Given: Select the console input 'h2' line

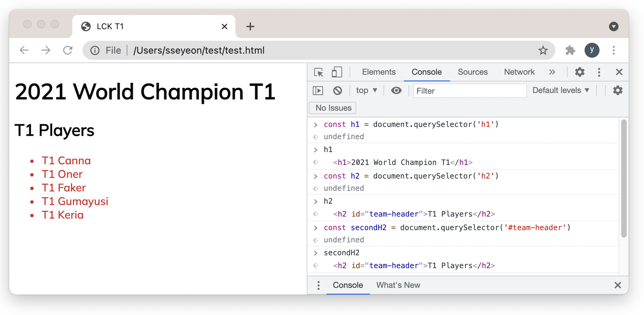Looking at the screenshot, I should 328,201.
